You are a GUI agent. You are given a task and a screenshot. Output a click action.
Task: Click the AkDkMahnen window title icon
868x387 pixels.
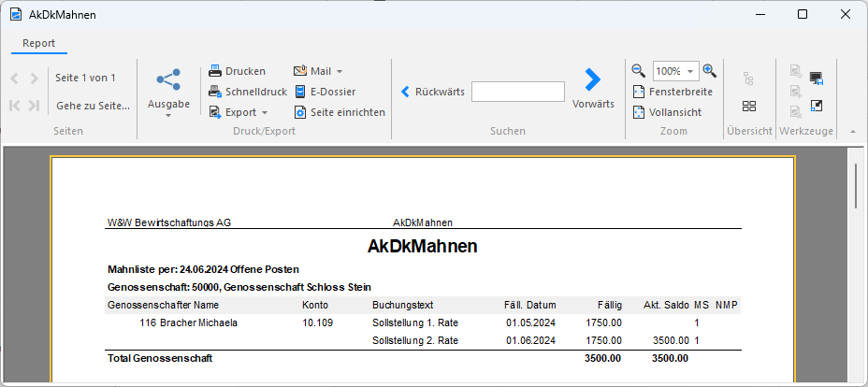[x=16, y=14]
